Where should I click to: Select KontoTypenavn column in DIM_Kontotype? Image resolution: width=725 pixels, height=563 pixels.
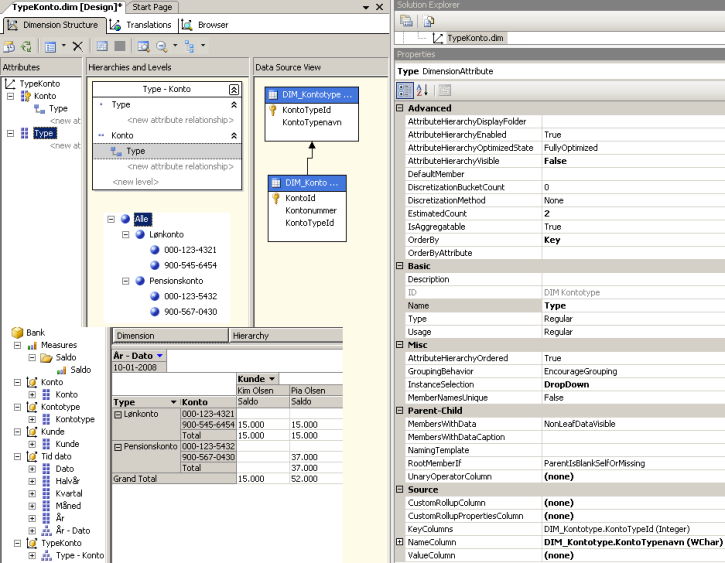pyautogui.click(x=312, y=122)
